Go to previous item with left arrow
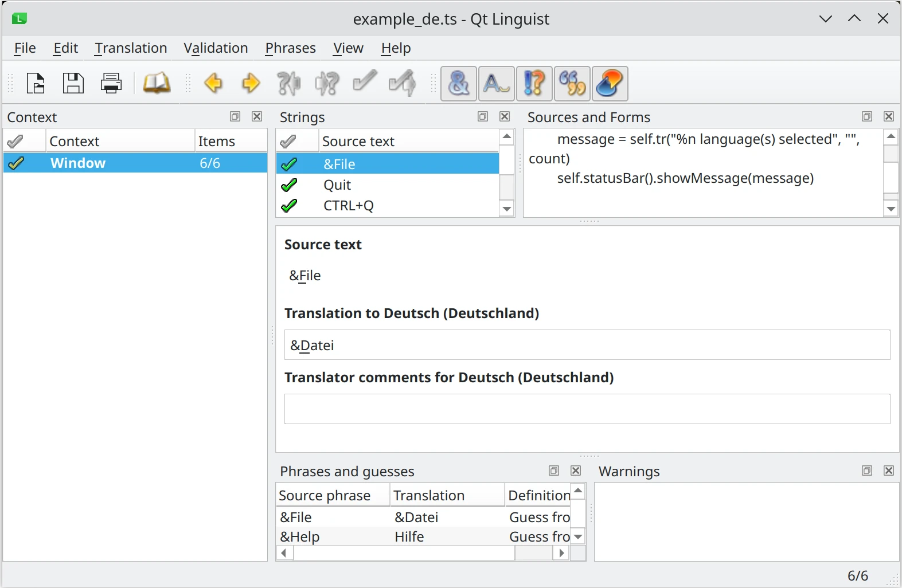This screenshot has height=588, width=902. 213,84
